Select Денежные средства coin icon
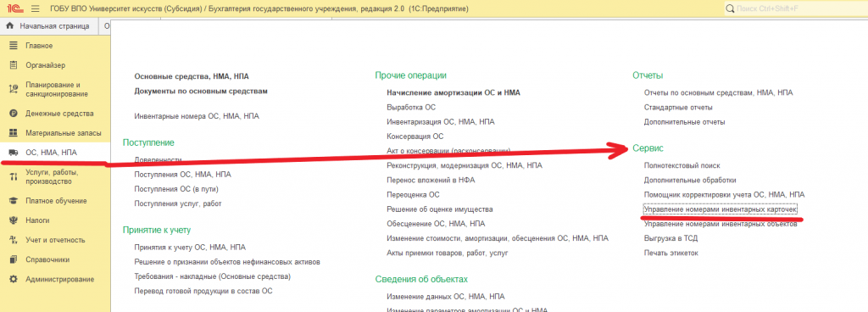 click(14, 114)
